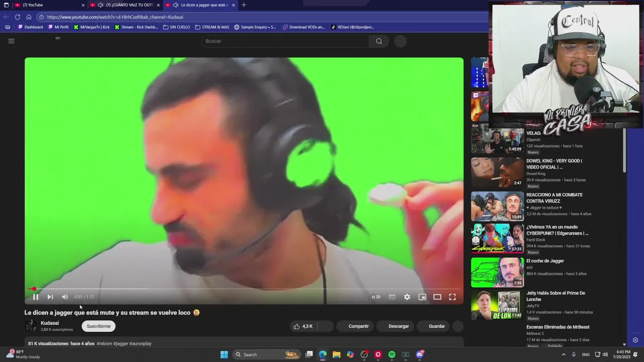Open a new browser tab

244,5
